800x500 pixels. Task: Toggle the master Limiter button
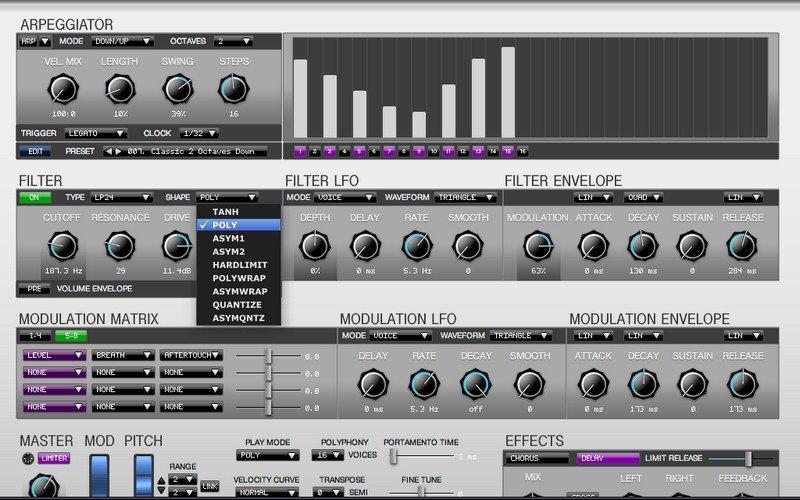click(x=54, y=458)
